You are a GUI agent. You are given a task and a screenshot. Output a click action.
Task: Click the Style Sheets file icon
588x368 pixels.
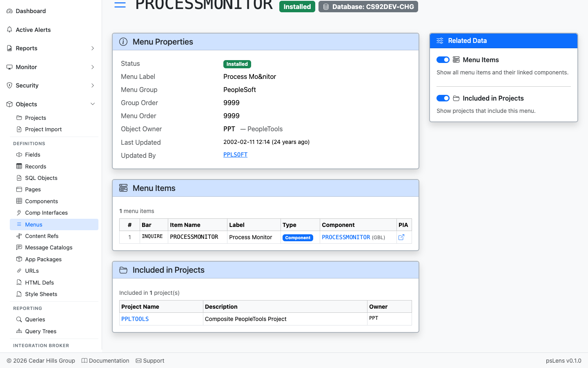point(19,294)
